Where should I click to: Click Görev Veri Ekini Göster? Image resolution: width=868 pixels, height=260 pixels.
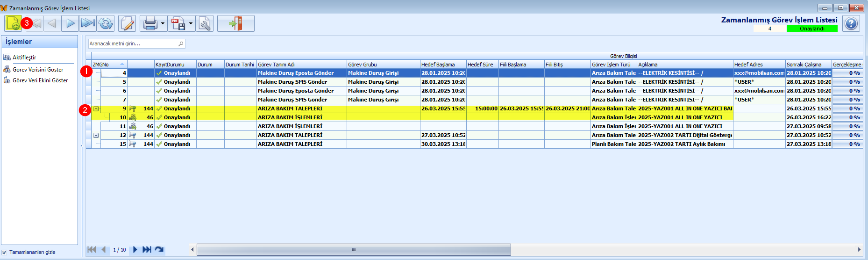pos(40,80)
